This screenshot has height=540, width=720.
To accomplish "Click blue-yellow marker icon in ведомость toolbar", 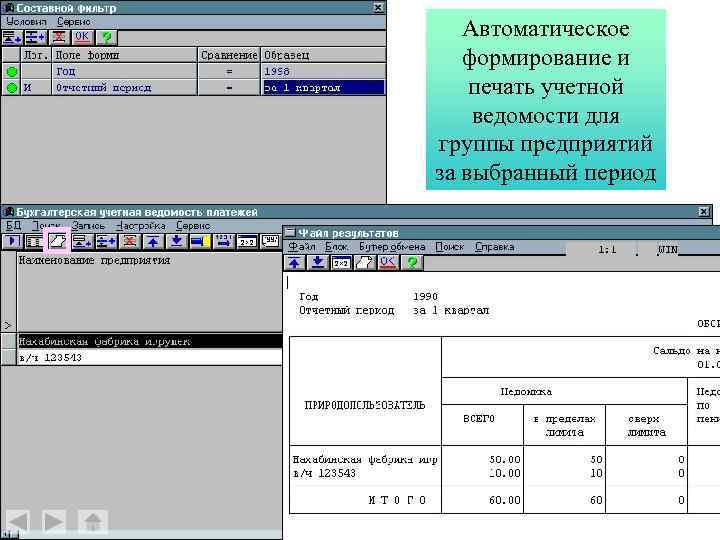I will click(x=200, y=241).
